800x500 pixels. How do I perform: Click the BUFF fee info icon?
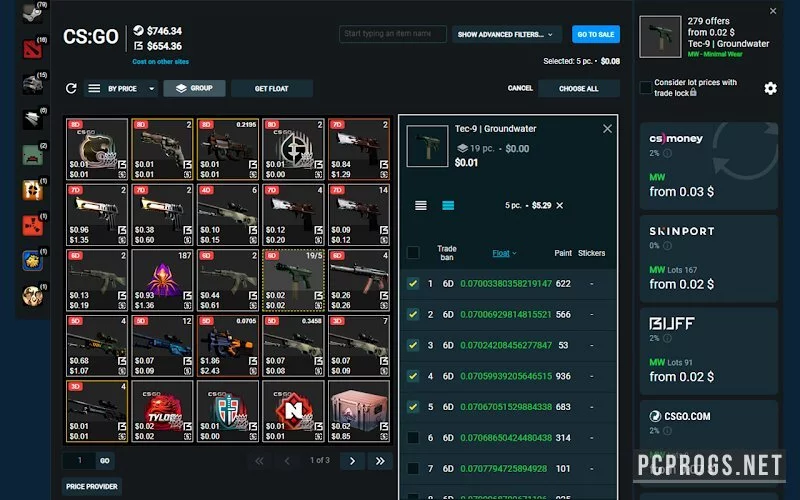(667, 338)
